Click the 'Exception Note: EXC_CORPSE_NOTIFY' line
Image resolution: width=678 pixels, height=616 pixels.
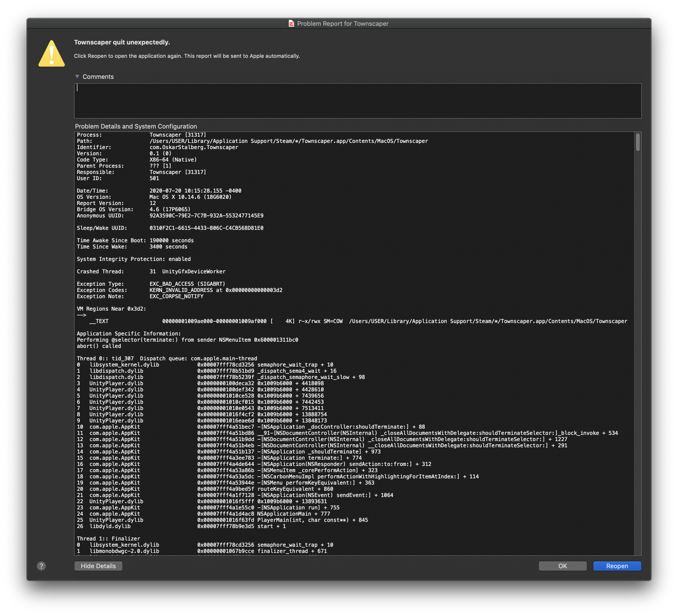tap(140, 297)
